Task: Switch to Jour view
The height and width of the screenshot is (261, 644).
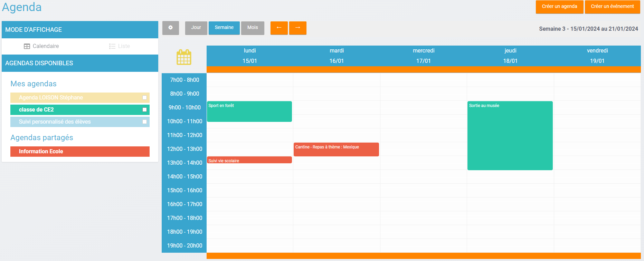Action: (196, 28)
